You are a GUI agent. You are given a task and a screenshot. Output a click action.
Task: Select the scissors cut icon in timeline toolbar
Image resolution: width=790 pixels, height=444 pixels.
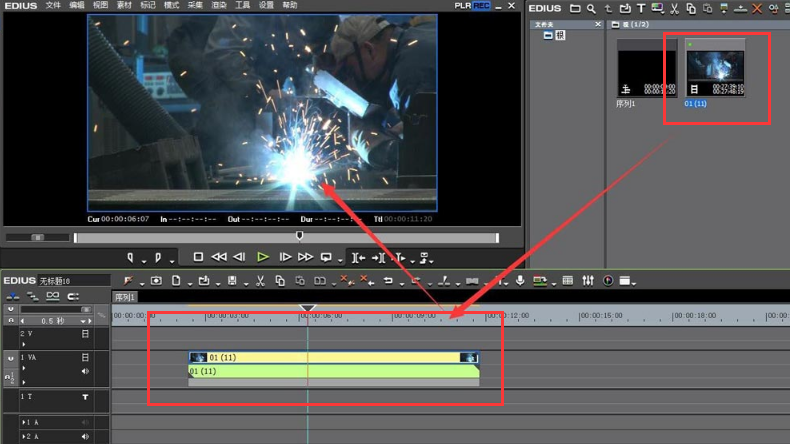(260, 281)
